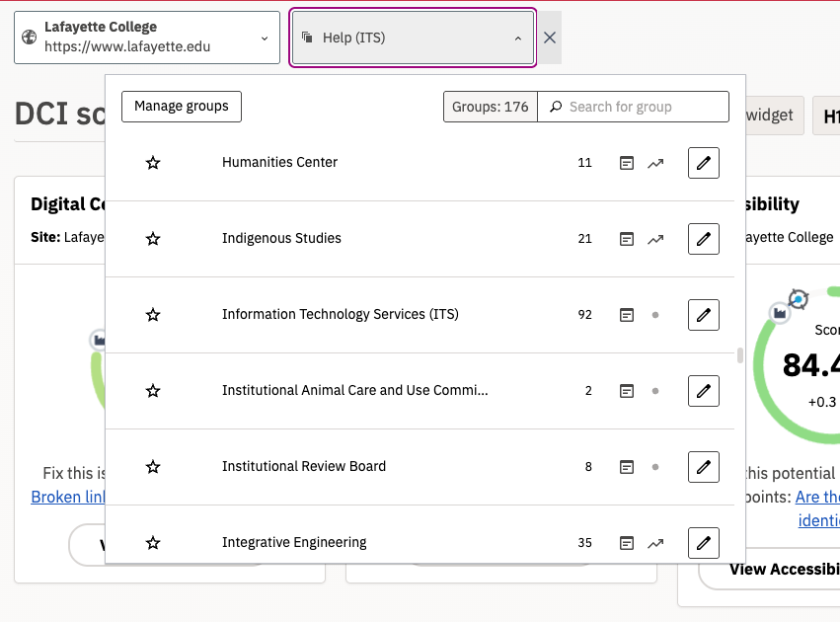Select Information Technology Services (ITS) group
840x622 pixels.
pos(341,315)
